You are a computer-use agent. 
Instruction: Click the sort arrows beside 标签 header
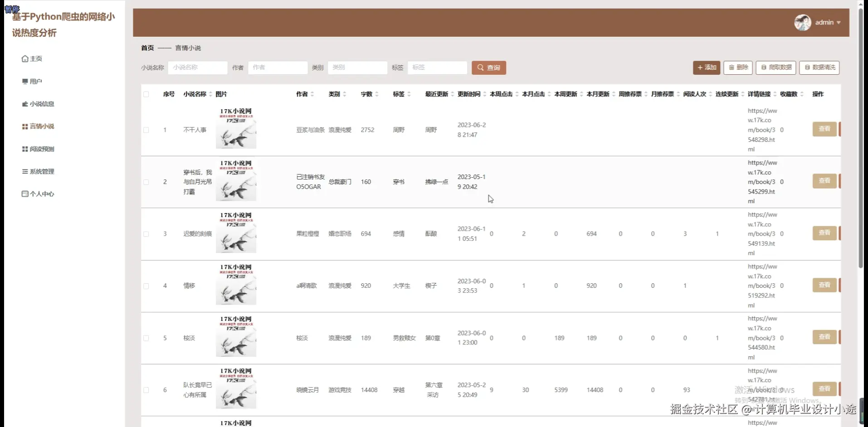click(x=409, y=94)
